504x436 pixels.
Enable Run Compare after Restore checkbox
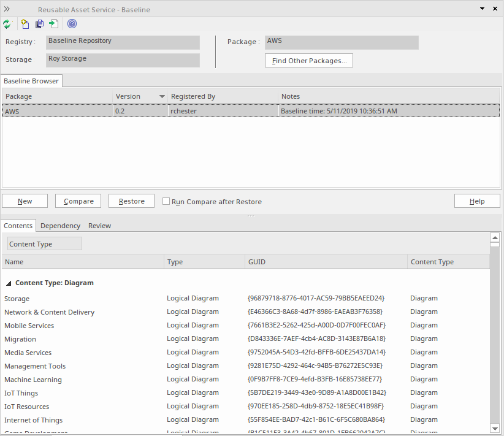coord(166,201)
